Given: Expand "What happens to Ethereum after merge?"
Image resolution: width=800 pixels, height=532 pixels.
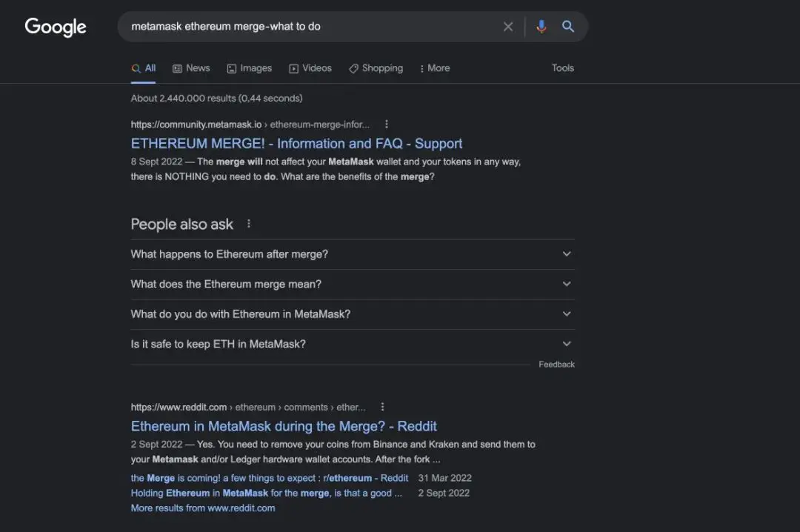Looking at the screenshot, I should click(x=353, y=254).
